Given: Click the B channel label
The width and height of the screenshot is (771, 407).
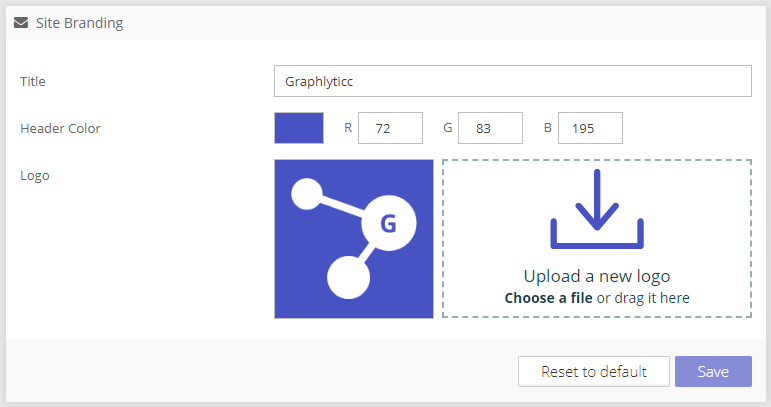Looking at the screenshot, I should pos(548,128).
